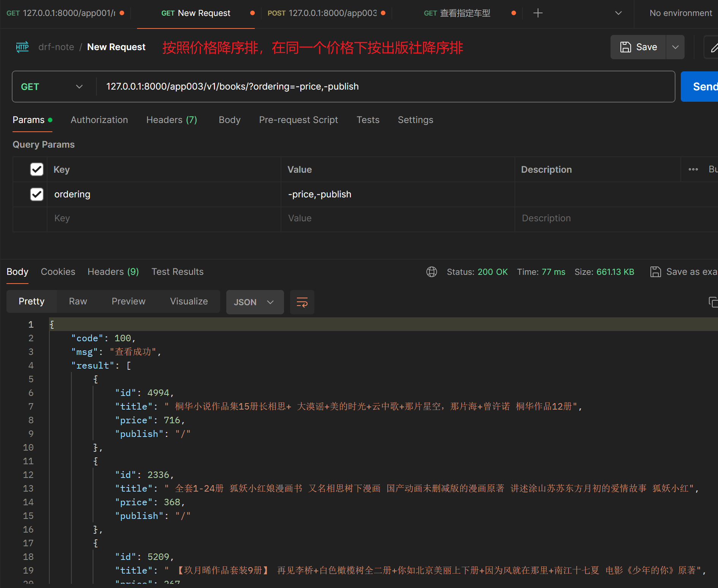Toggle the line wrap icon
This screenshot has height=588, width=718.
coord(302,302)
